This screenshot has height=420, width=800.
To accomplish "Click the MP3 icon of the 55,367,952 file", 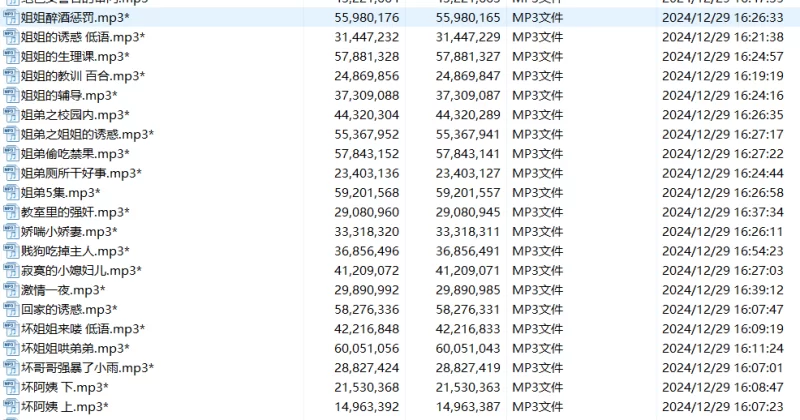I will 11,134.
